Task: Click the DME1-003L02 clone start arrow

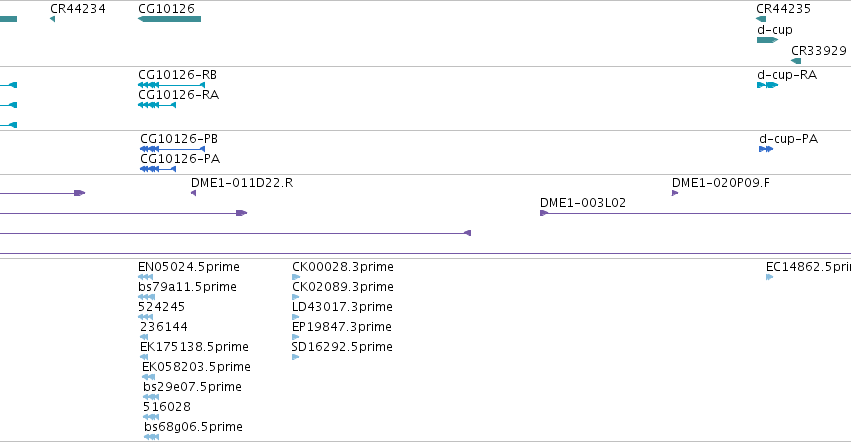Action: [x=544, y=213]
